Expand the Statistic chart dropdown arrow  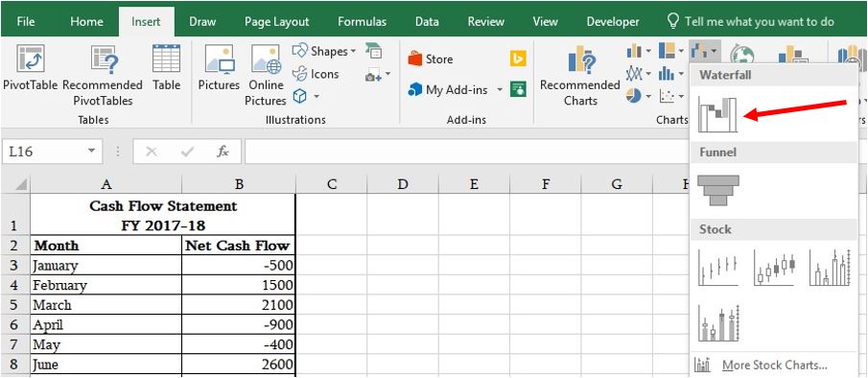681,74
